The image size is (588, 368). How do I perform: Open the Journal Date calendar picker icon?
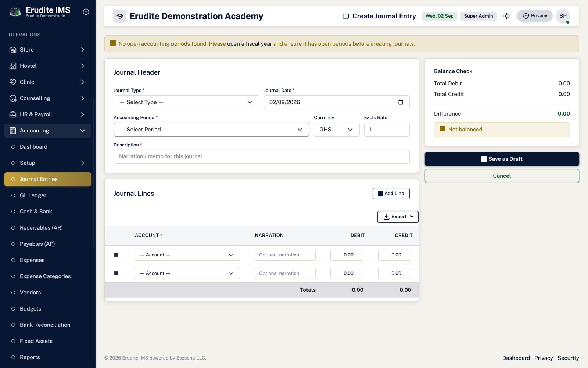[x=401, y=102]
